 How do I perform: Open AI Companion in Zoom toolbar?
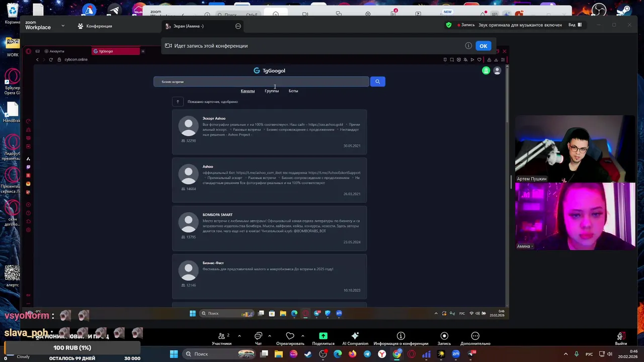pyautogui.click(x=355, y=339)
